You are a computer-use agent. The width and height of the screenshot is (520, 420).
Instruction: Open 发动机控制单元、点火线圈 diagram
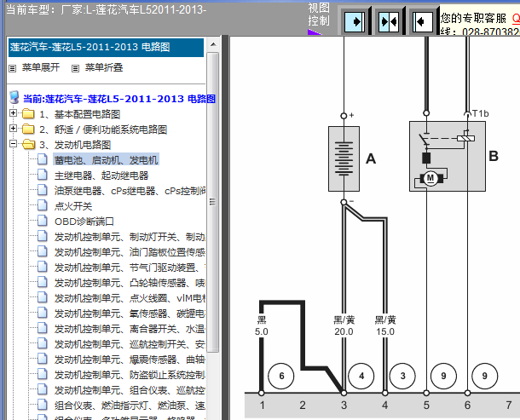(130, 298)
